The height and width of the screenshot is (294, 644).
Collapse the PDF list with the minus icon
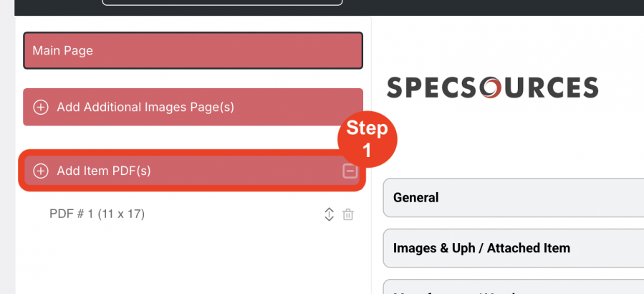coord(350,171)
